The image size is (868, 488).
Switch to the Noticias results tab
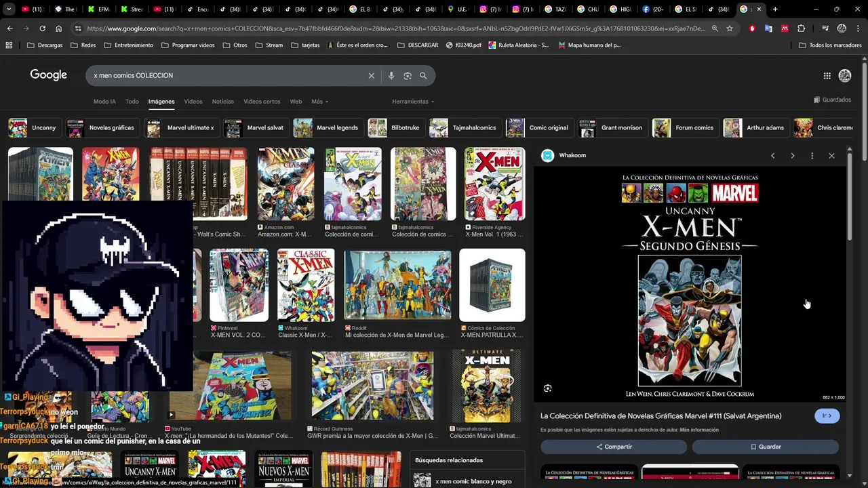tap(223, 102)
